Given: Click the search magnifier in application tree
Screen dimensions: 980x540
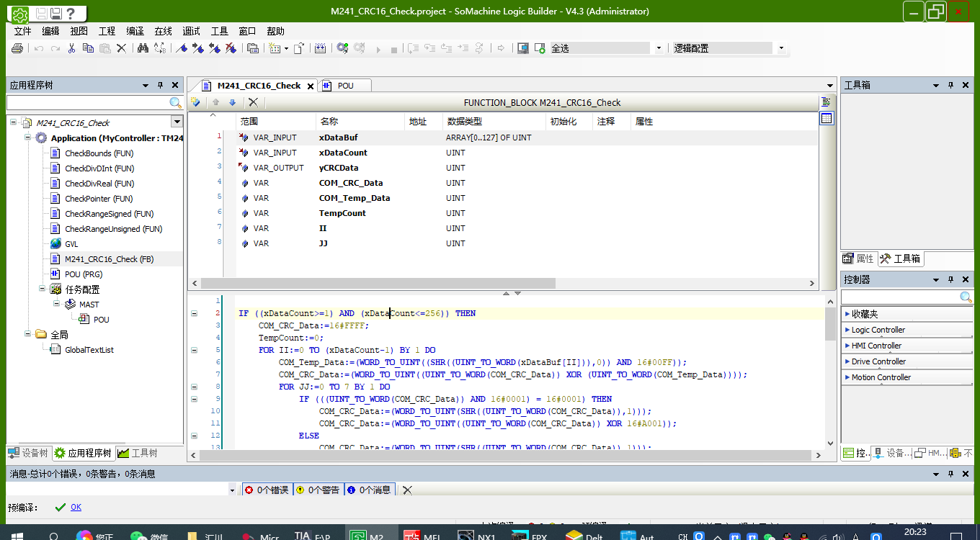Looking at the screenshot, I should coord(175,103).
